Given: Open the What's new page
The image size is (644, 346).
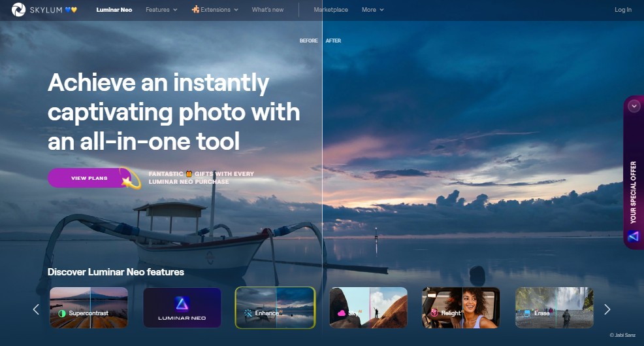Looking at the screenshot, I should [x=267, y=9].
